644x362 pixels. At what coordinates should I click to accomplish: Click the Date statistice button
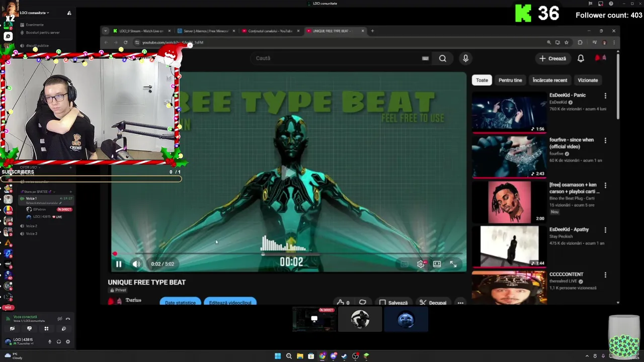tap(180, 302)
